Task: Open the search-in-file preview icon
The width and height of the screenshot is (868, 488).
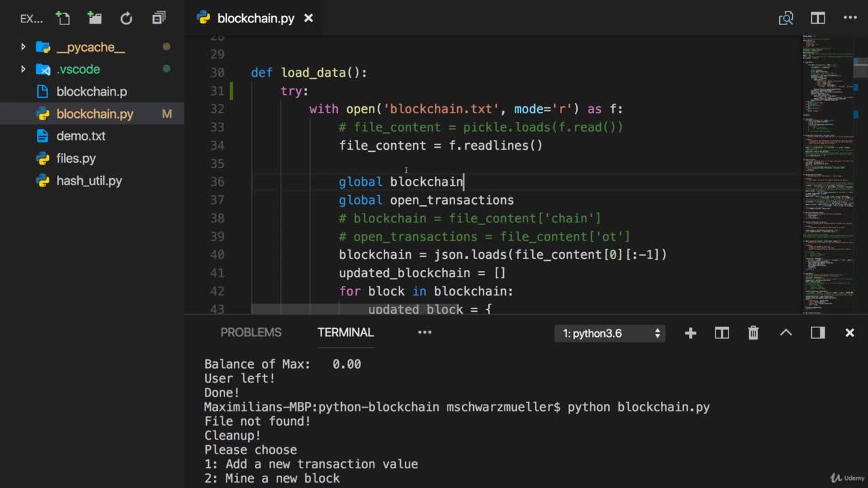Action: (x=786, y=18)
